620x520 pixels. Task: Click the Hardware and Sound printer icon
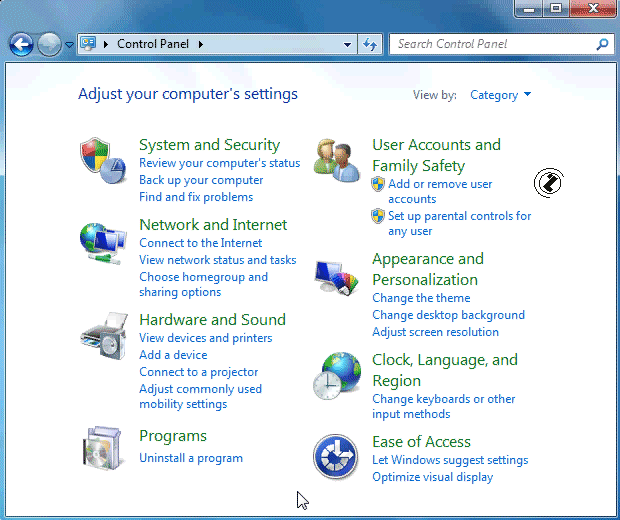(104, 336)
